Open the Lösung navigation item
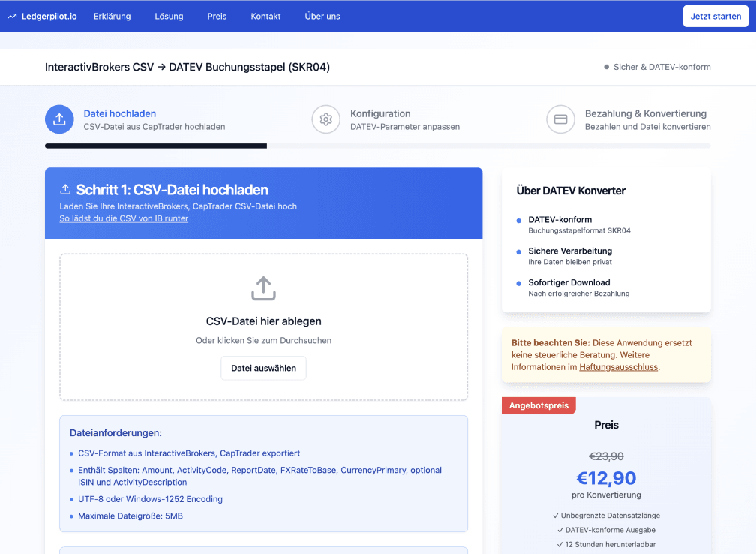 pyautogui.click(x=169, y=15)
